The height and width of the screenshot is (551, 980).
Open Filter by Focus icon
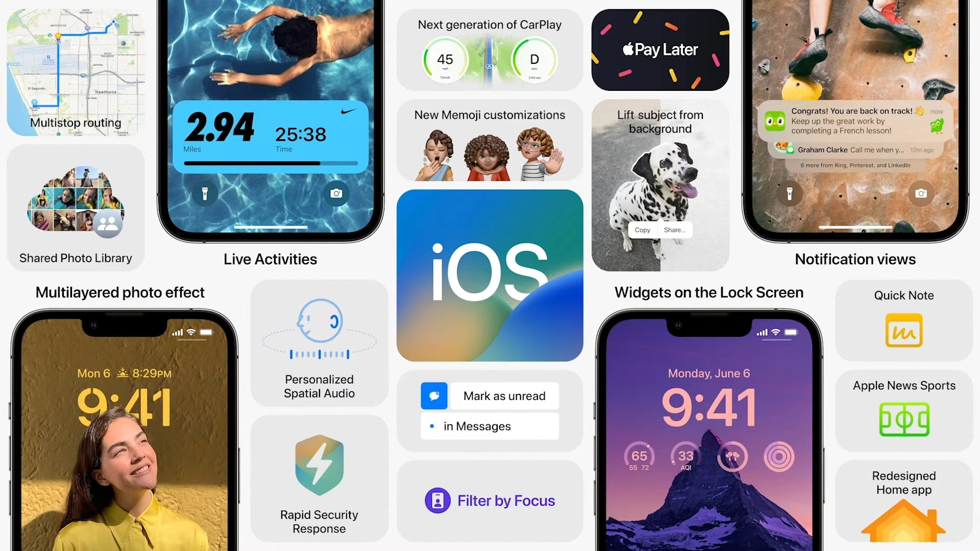[437, 500]
